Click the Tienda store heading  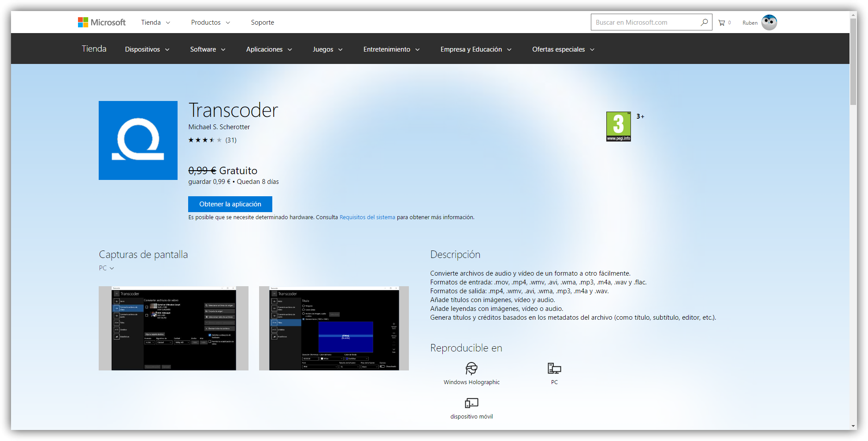point(94,49)
